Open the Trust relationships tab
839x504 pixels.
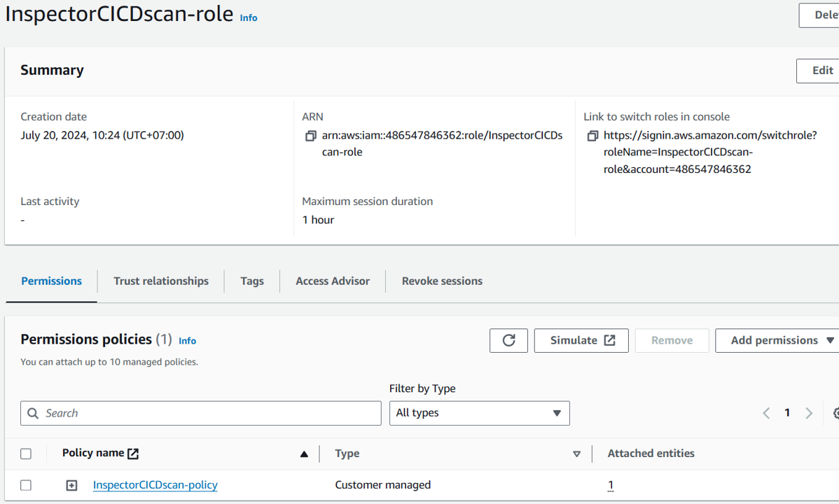161,281
